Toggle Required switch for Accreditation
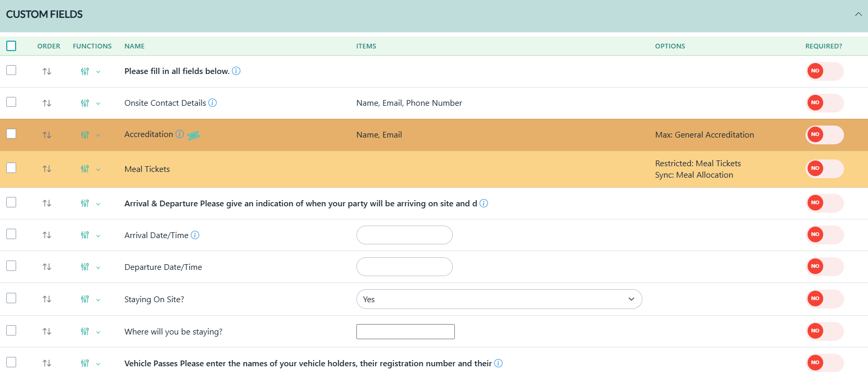Viewport: 868px width, 372px height. coord(825,135)
